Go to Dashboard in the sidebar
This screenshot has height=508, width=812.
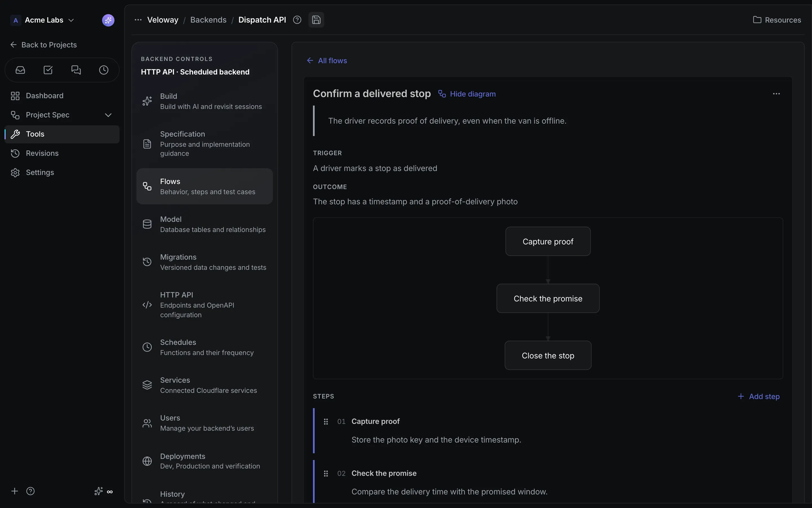(62, 96)
